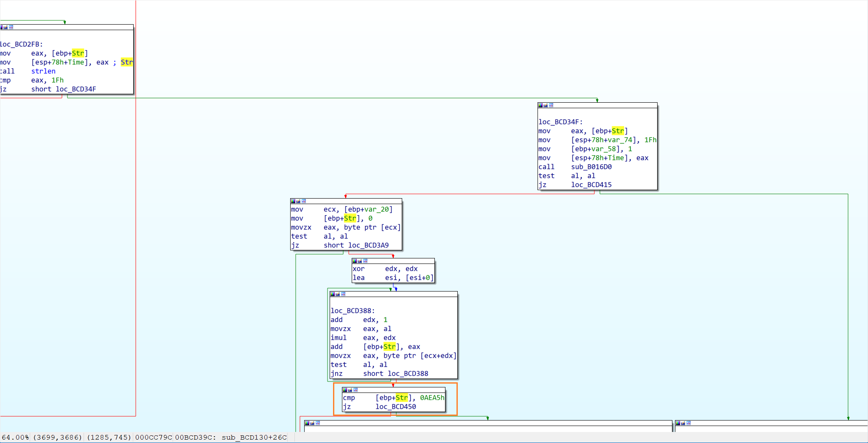868x443 pixels.
Task: Click pencil icon on loc_BCD388 block
Action: (x=338, y=294)
